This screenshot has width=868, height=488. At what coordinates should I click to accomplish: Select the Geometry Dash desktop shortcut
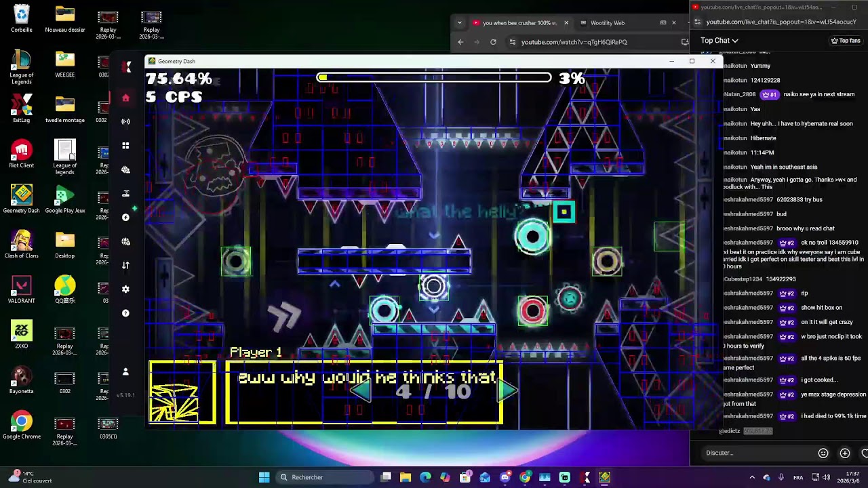point(22,199)
